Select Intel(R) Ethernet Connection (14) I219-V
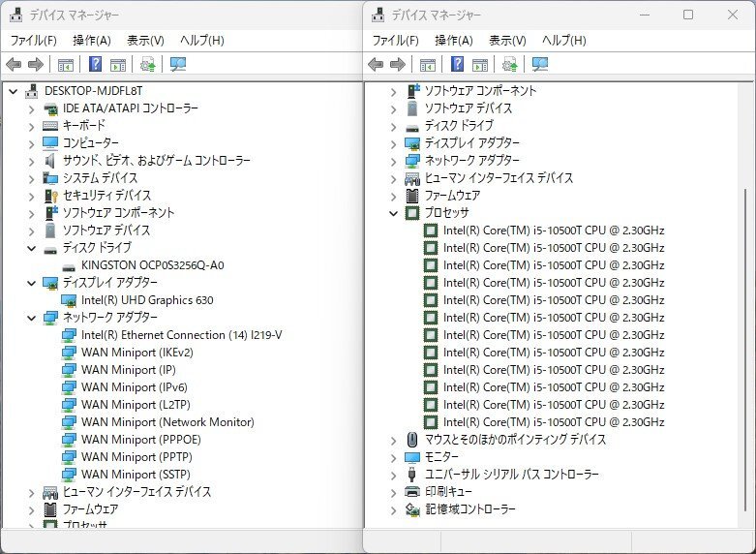756x554 pixels. coord(182,335)
